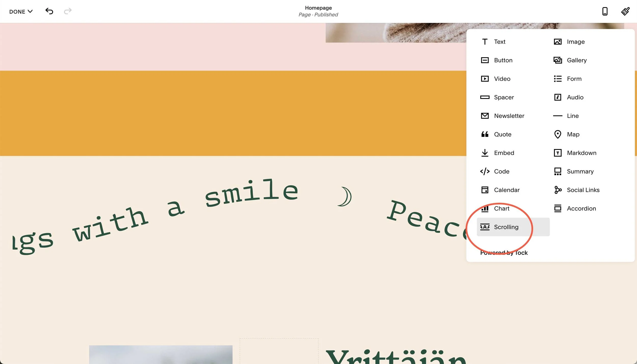Click the Scrolling block icon

click(485, 227)
